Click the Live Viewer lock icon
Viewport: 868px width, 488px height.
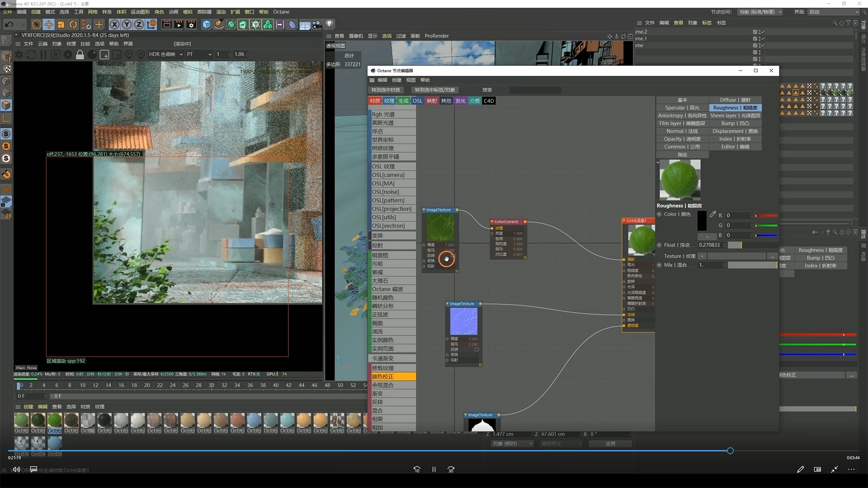(x=80, y=55)
